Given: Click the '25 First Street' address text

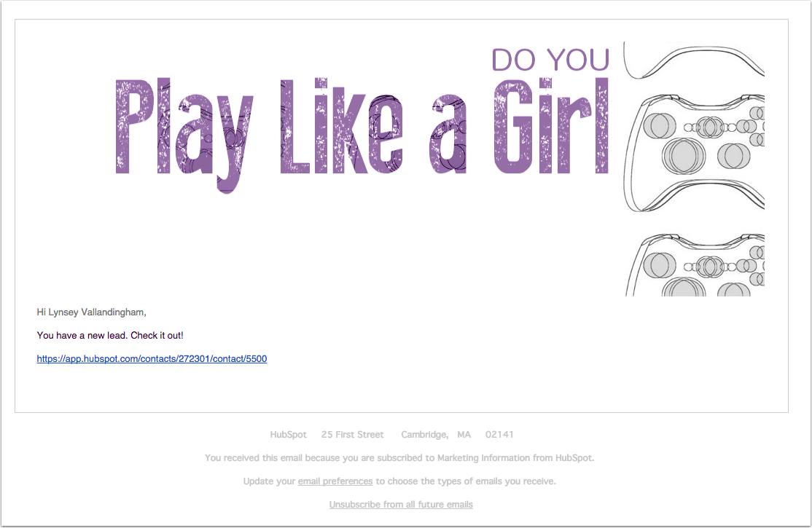Looking at the screenshot, I should 353,435.
